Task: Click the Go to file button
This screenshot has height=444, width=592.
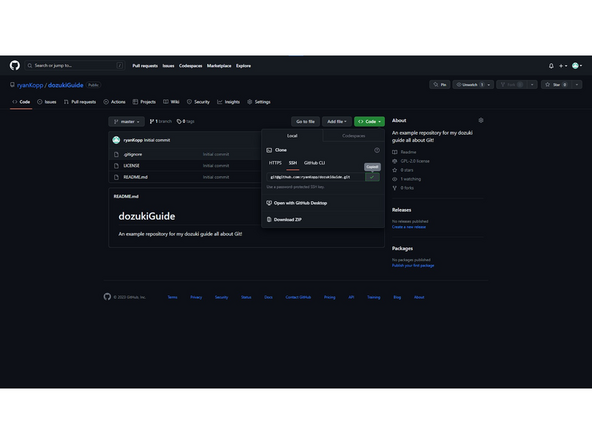Action: [305, 122]
